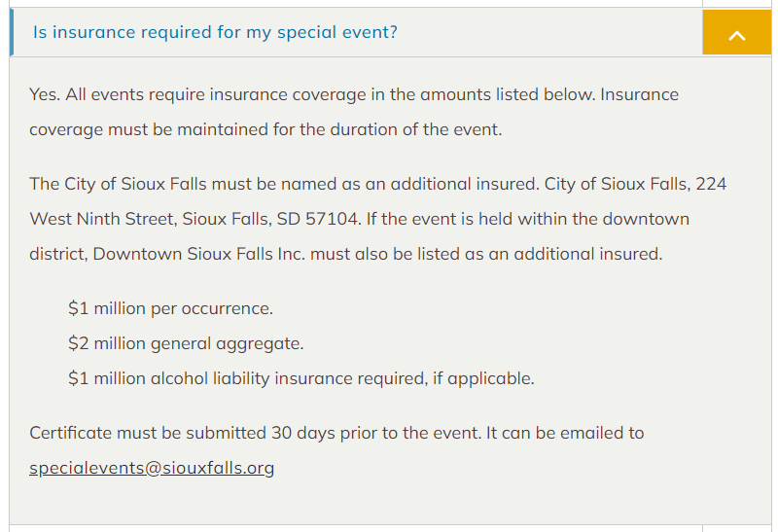Click the "Is insurance required" question title
The image size is (778, 532).
[x=215, y=32]
